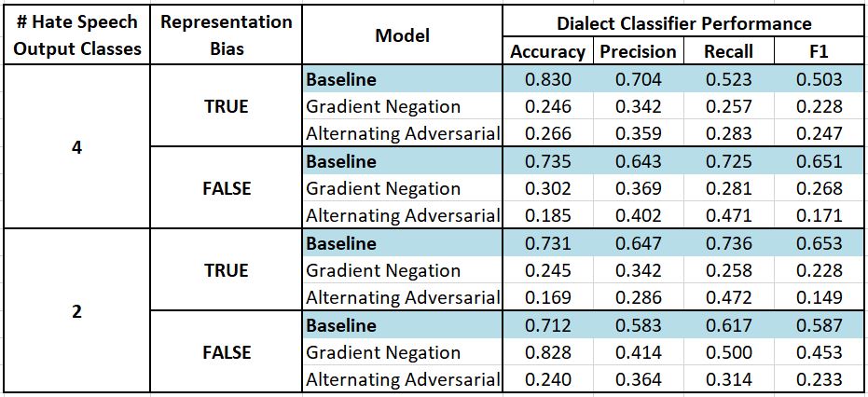Click the precision value 0.704
868x397 pixels.
coord(638,80)
